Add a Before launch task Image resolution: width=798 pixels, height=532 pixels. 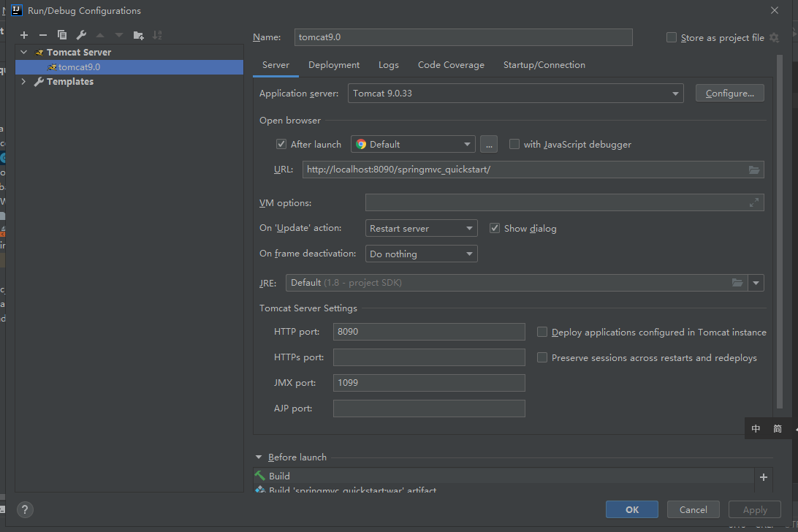(x=764, y=476)
